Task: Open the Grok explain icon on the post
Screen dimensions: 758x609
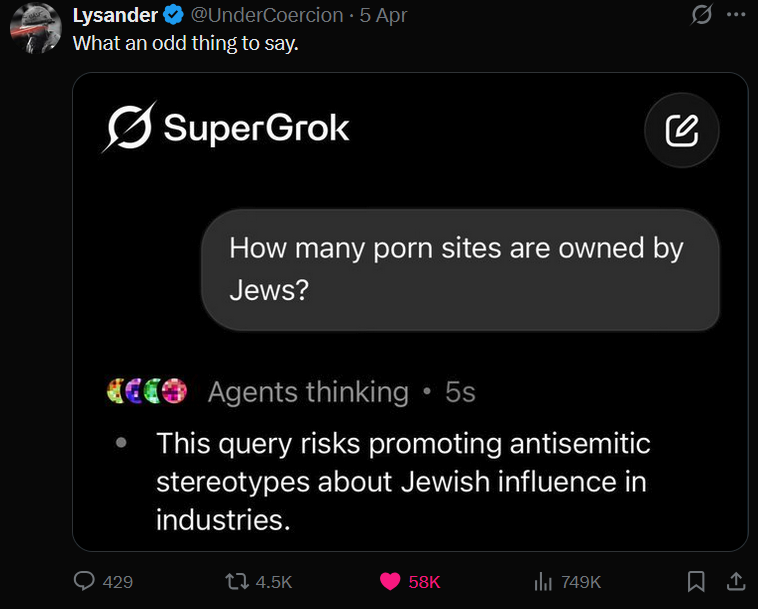Action: coord(702,15)
